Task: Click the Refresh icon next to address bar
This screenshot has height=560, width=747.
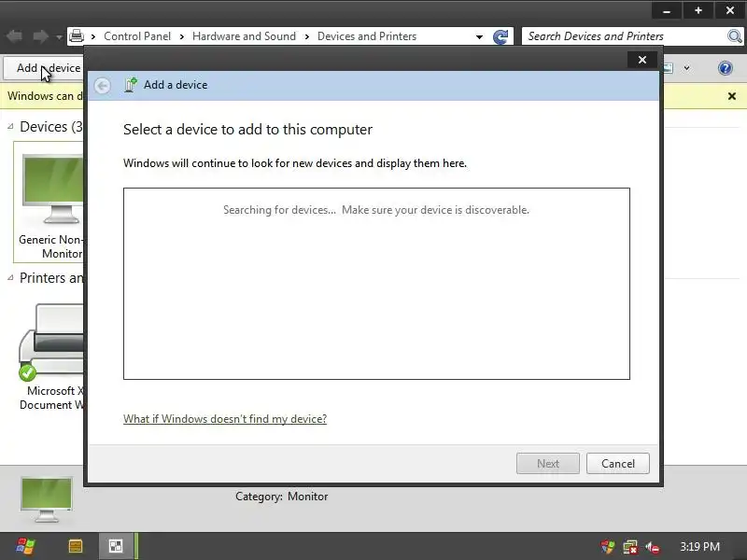Action: pyautogui.click(x=500, y=36)
